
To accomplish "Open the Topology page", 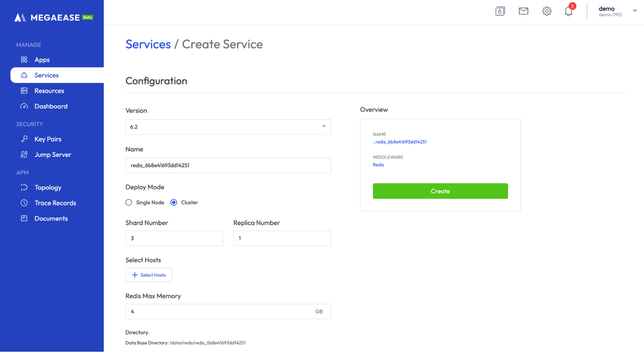I will pos(48,187).
